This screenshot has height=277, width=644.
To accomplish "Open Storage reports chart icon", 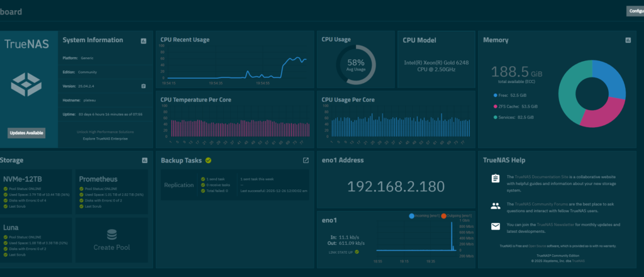I will [x=143, y=161].
